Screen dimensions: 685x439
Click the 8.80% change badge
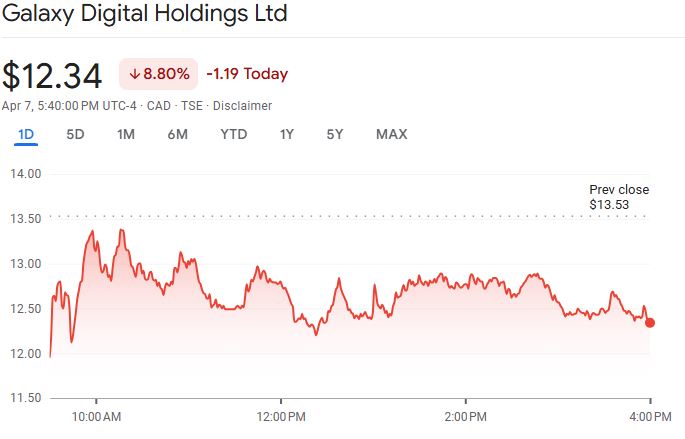tap(159, 74)
